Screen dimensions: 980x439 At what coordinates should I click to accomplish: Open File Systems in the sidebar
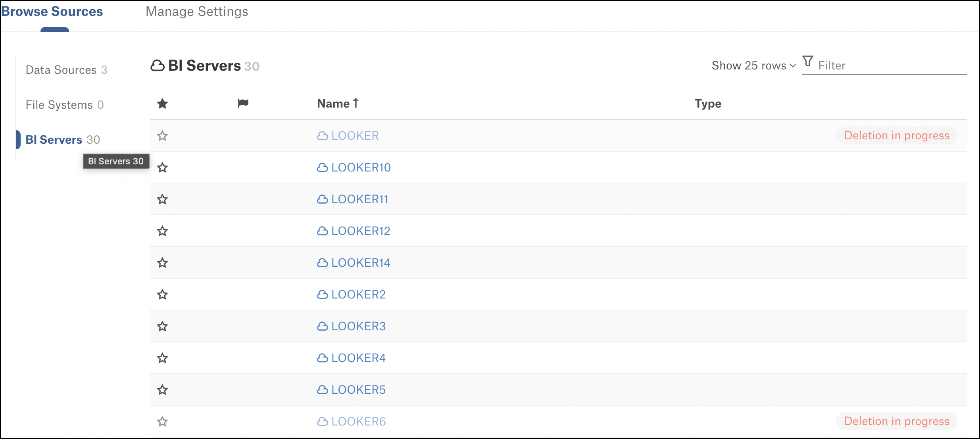click(65, 105)
